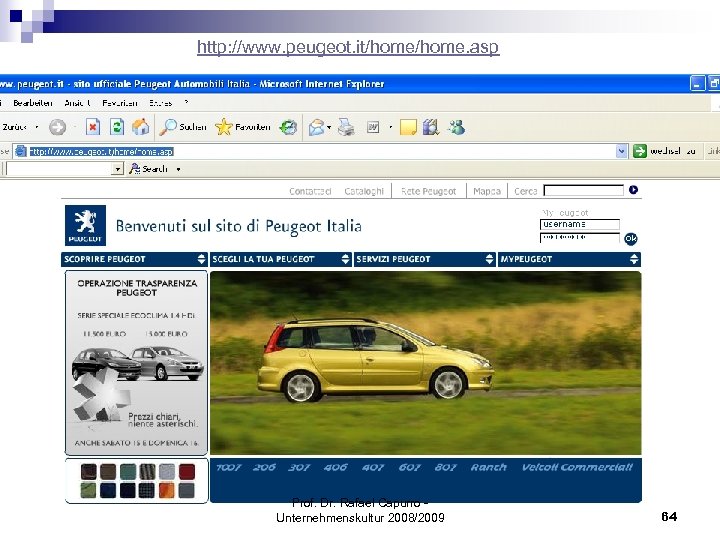Image resolution: width=720 pixels, height=540 pixels.
Task: Open the Research books icon
Action: click(431, 127)
